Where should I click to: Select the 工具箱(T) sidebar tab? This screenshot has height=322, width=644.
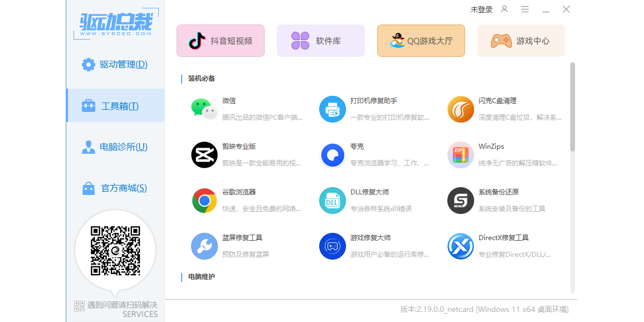[x=115, y=105]
